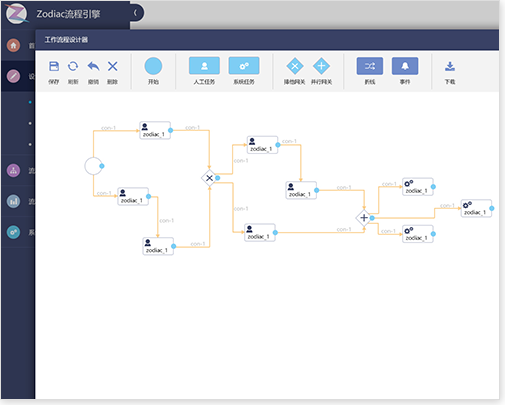The image size is (505, 405).
Task: Open the Home icon in the sidebar
Action: coord(13,45)
